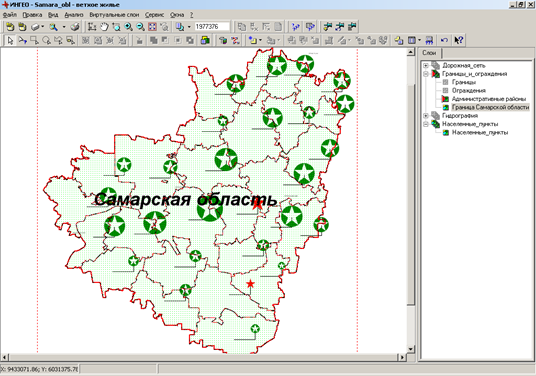Viewport: 536px width, 376px height.
Task: Click the Самарская область map label
Action: point(185,199)
